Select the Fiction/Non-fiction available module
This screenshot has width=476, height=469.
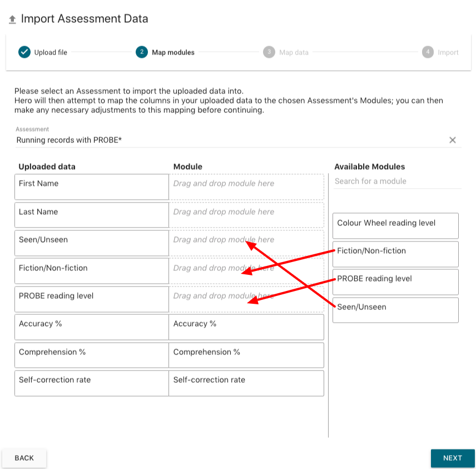click(395, 254)
